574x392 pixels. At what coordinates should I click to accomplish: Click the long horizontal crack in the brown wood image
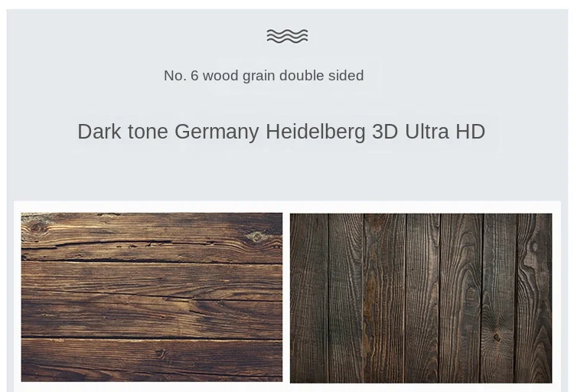pyautogui.click(x=152, y=261)
